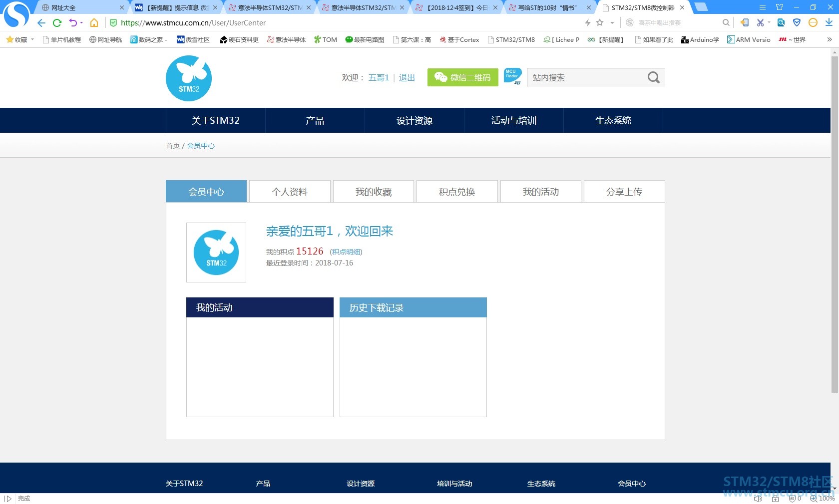The width and height of the screenshot is (839, 504).
Task: Click the site search magnifier icon
Action: point(653,77)
